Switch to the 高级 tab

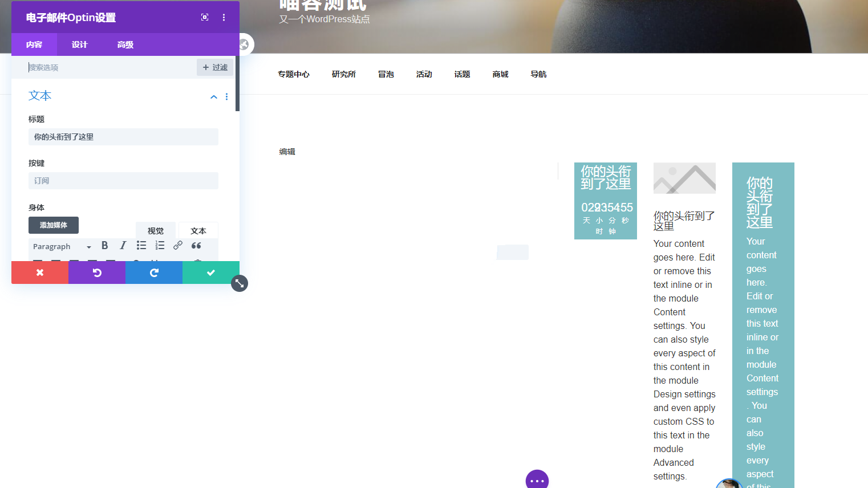[125, 44]
